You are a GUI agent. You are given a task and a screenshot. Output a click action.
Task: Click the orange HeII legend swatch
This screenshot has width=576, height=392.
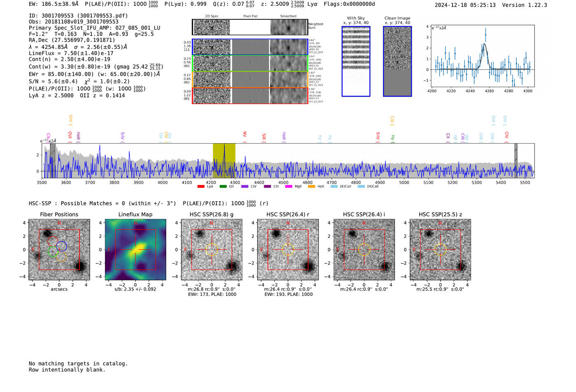pos(311,187)
